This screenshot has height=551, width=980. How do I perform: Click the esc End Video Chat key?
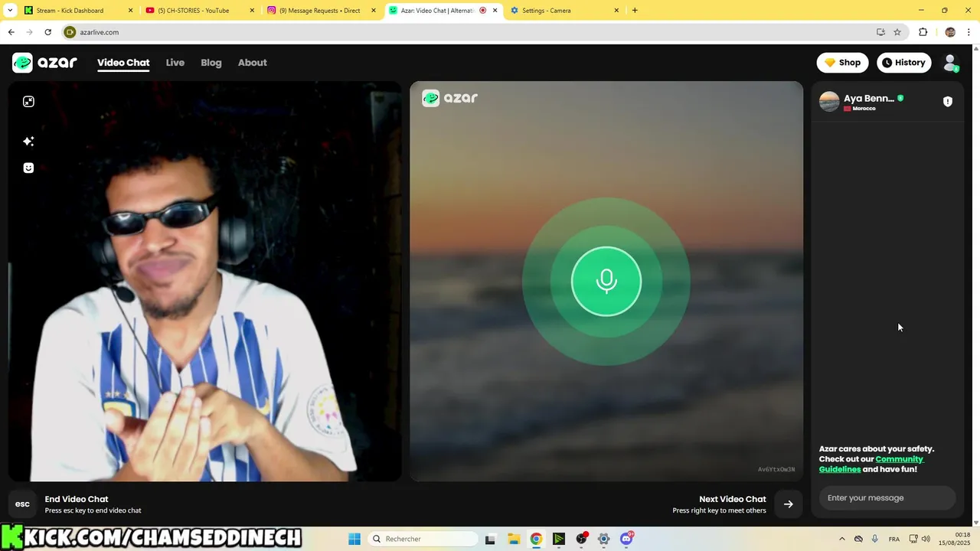22,504
